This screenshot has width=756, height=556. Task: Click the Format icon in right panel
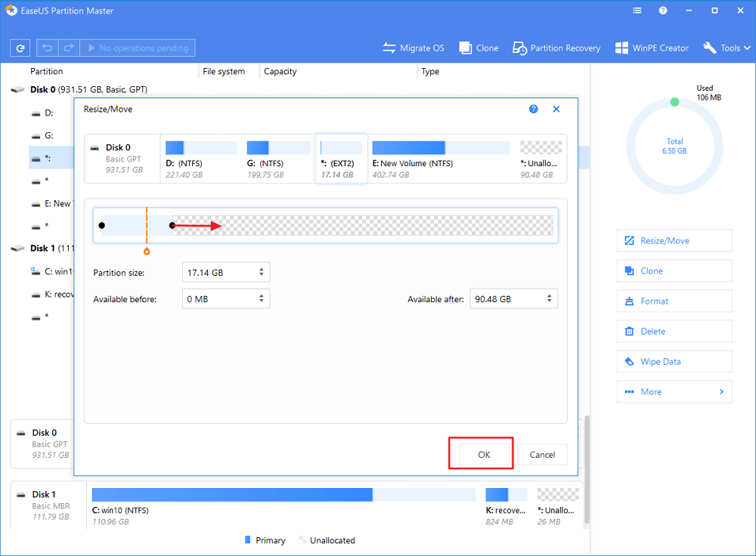629,301
